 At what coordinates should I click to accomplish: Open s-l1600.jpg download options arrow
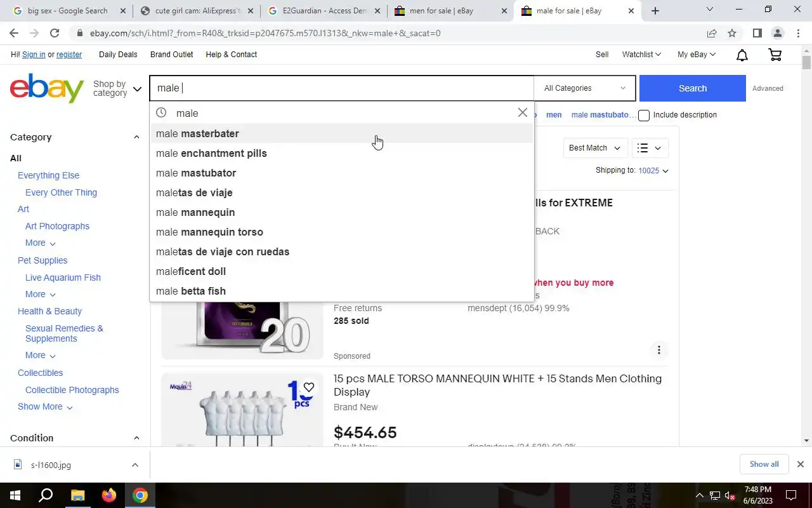(134, 465)
